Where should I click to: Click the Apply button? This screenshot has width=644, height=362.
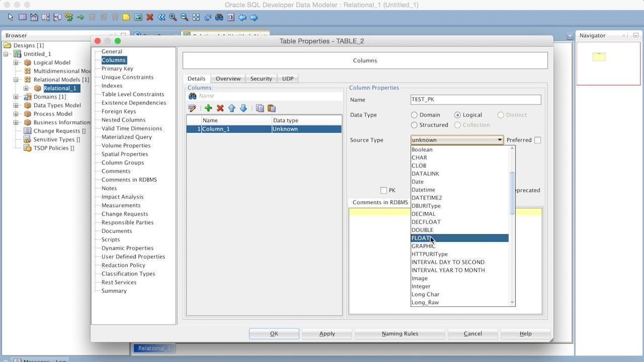327,334
